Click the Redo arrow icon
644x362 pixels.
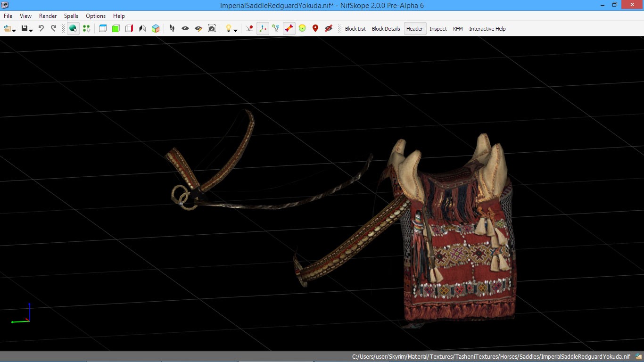point(53,28)
